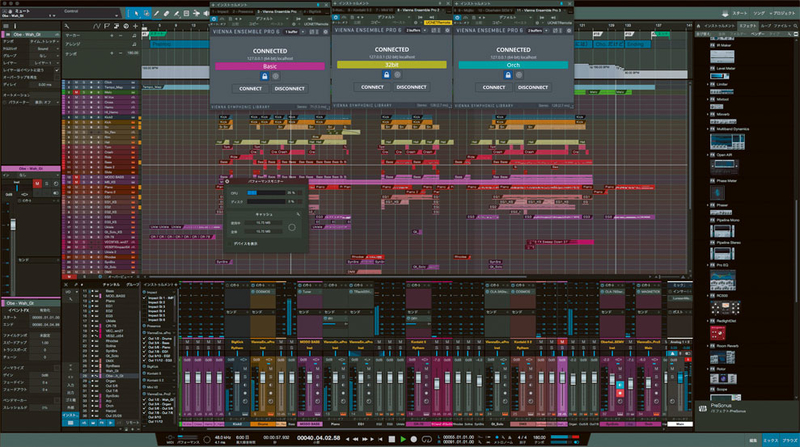The width and height of the screenshot is (800, 447).
Task: Expand the Open AIR effect in browser
Action: (708, 155)
